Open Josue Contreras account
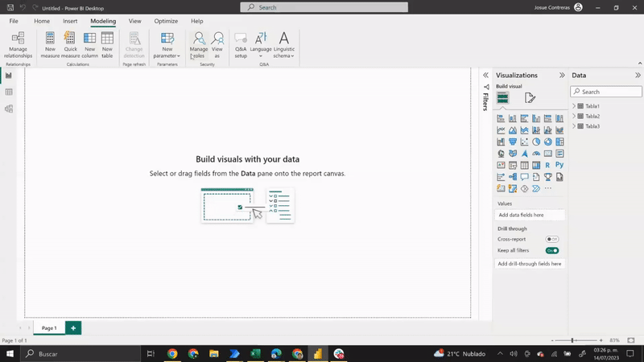Viewport: 644px width, 362px height. 558,7
